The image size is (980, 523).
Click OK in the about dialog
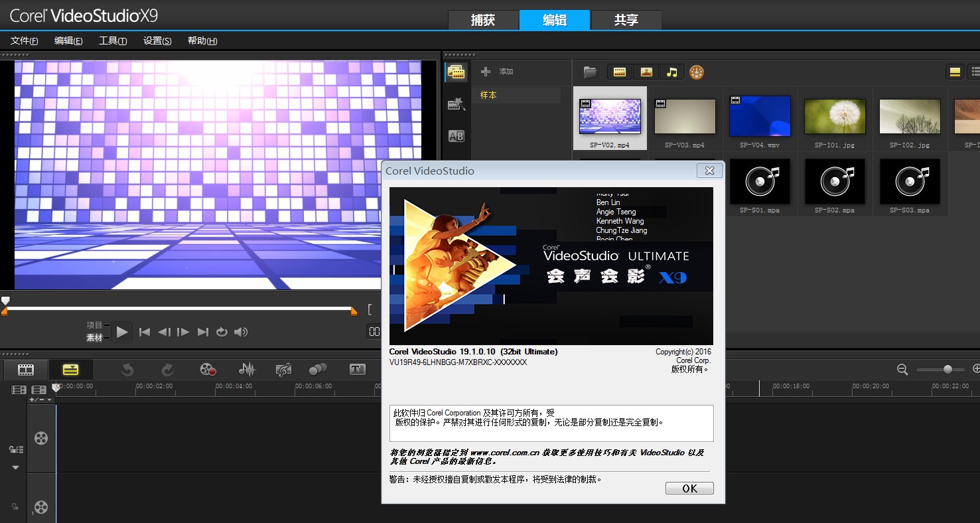coord(689,488)
